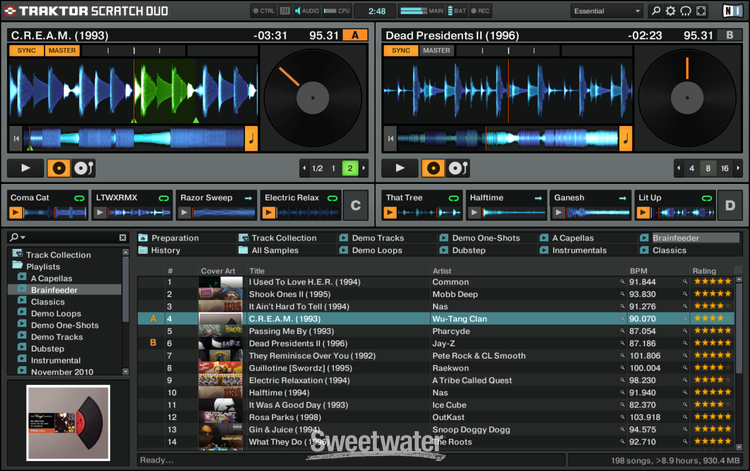The width and height of the screenshot is (750, 471).
Task: Play the LTWXRMX sample slot
Action: click(100, 212)
